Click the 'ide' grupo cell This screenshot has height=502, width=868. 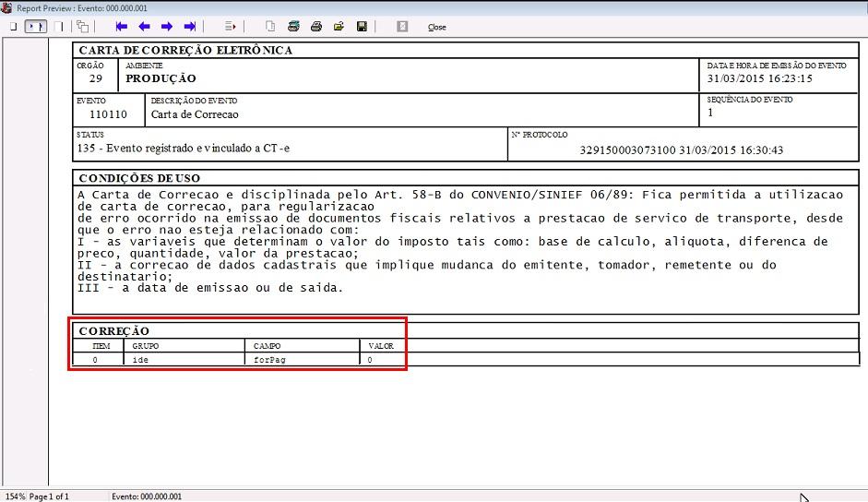pyautogui.click(x=140, y=360)
